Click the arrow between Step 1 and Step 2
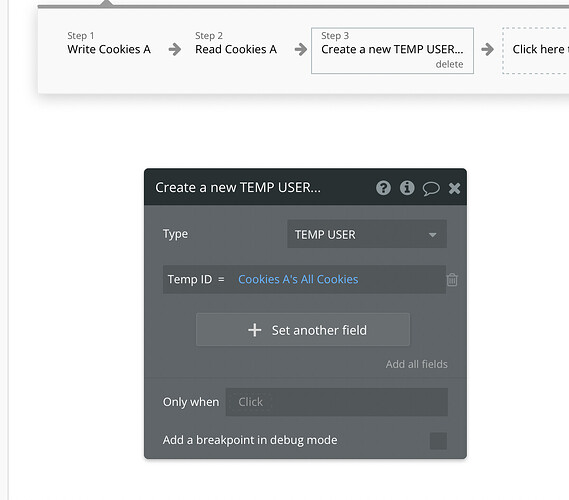This screenshot has height=500, width=569. click(x=175, y=49)
